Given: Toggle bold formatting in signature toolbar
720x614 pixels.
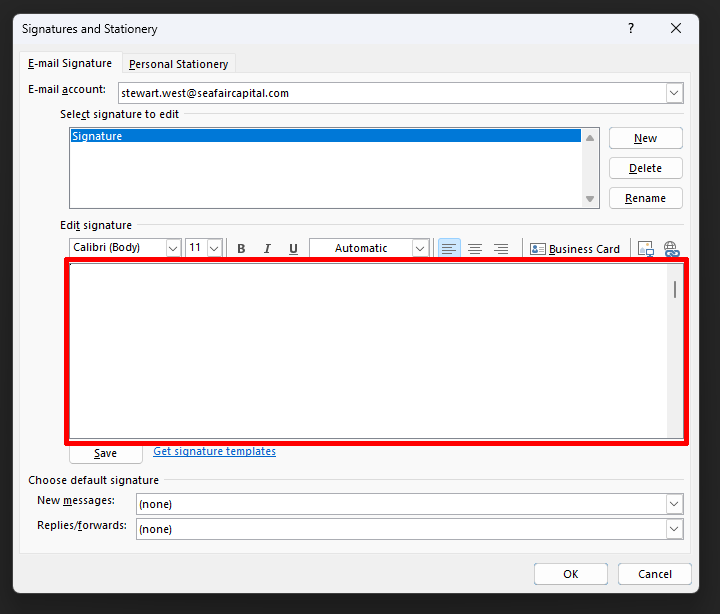Looking at the screenshot, I should coord(241,249).
